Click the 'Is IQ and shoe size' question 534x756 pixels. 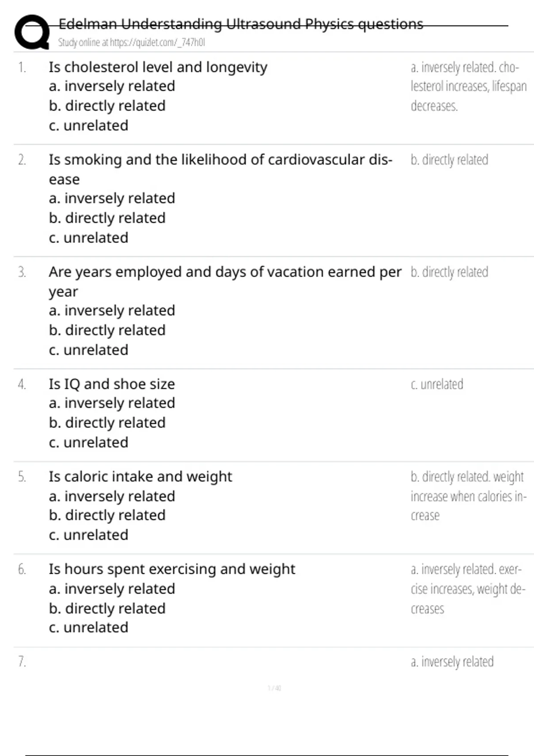112,384
